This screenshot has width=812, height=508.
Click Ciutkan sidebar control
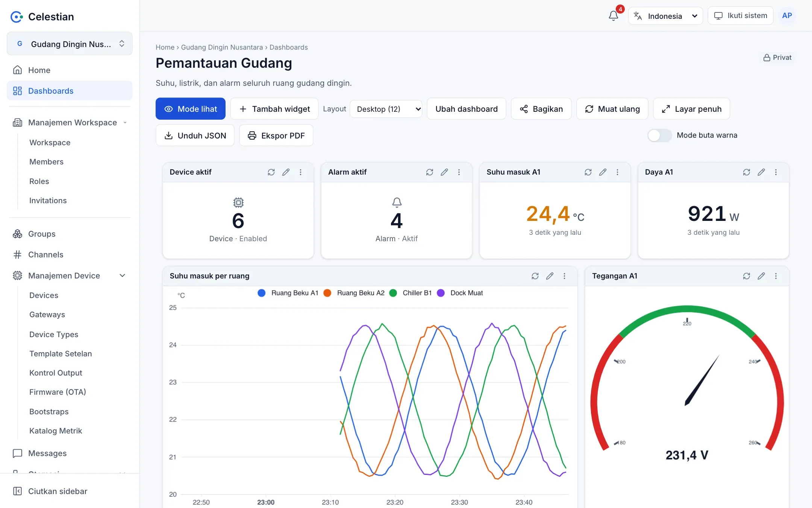pos(70,491)
